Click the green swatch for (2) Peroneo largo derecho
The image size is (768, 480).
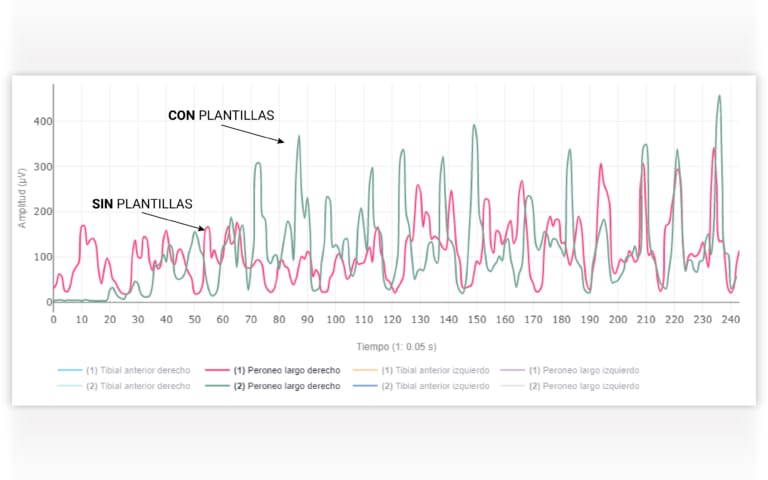click(x=217, y=386)
